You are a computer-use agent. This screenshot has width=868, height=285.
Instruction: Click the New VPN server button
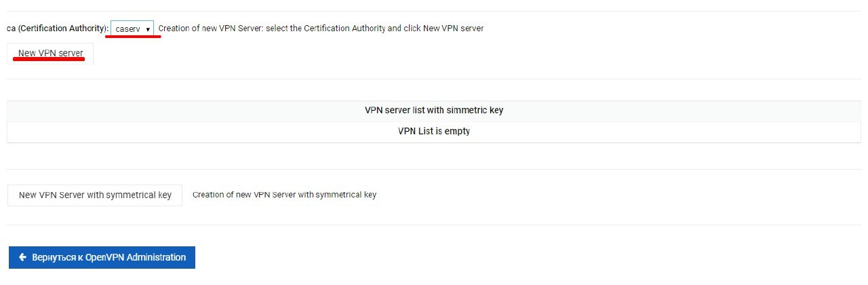[50, 54]
